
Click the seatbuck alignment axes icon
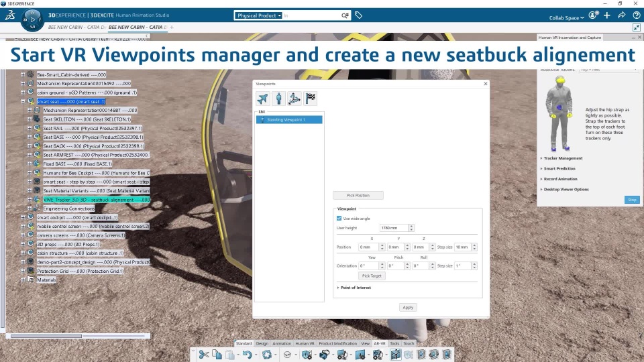294,99
